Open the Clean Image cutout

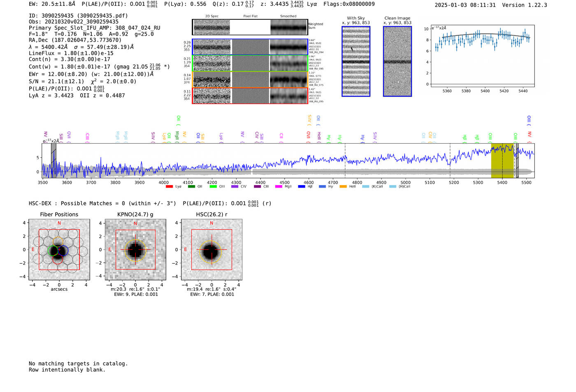click(397, 61)
